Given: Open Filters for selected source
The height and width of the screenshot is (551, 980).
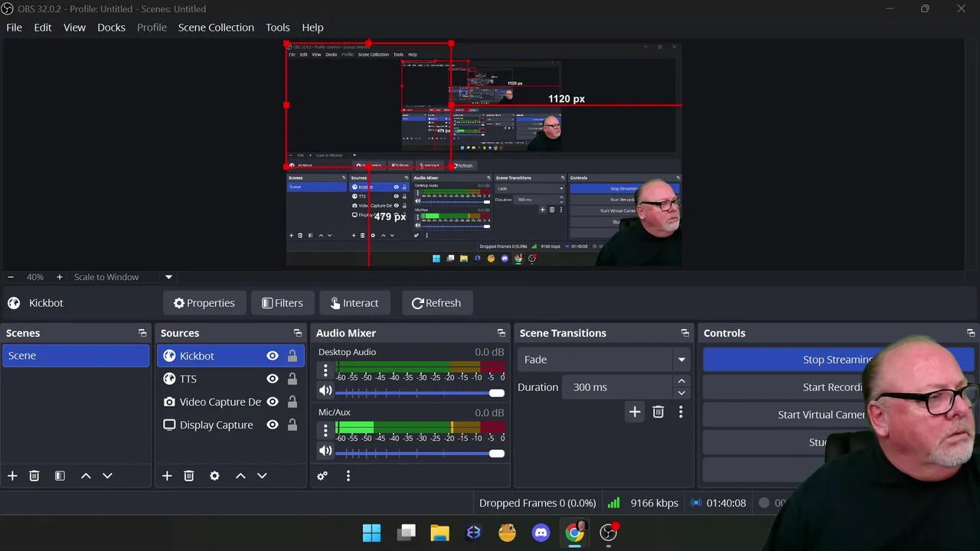Looking at the screenshot, I should click(282, 303).
